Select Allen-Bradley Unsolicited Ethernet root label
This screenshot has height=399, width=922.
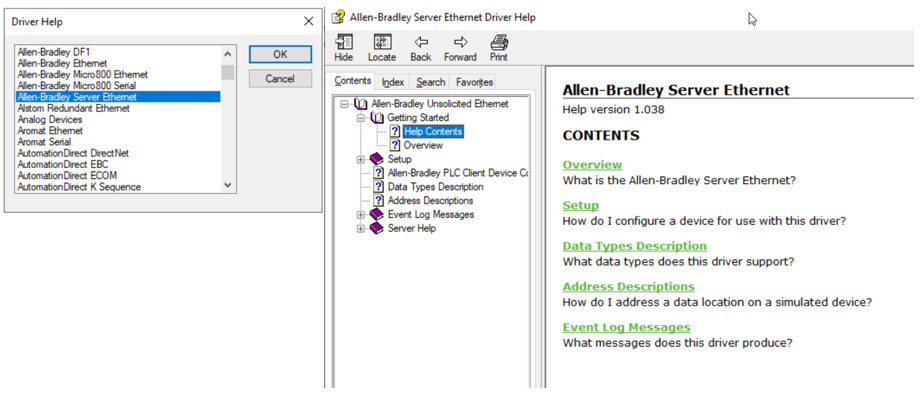click(440, 104)
